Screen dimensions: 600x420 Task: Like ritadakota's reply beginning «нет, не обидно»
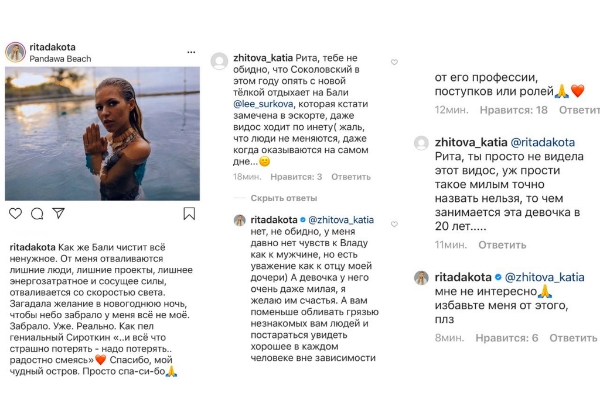pos(394,224)
